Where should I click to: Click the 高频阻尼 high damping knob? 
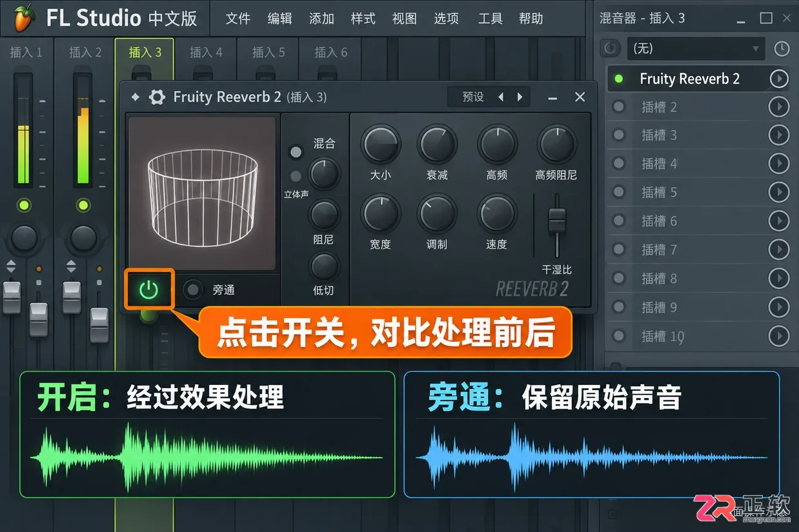[x=556, y=144]
